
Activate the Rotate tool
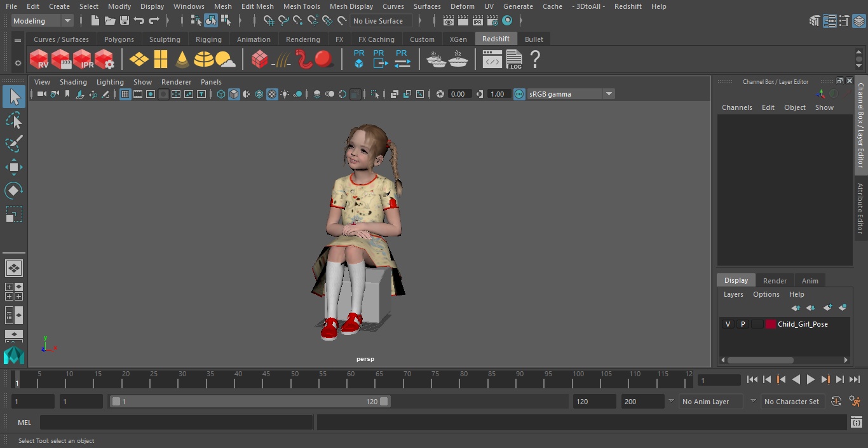pos(13,191)
